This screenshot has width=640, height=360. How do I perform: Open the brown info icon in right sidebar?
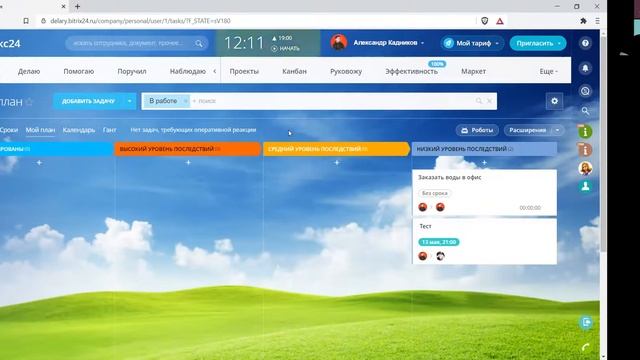[x=585, y=150]
